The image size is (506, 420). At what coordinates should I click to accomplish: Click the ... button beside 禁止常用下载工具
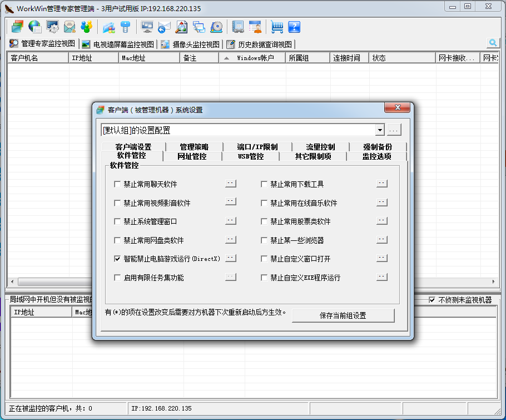(382, 183)
